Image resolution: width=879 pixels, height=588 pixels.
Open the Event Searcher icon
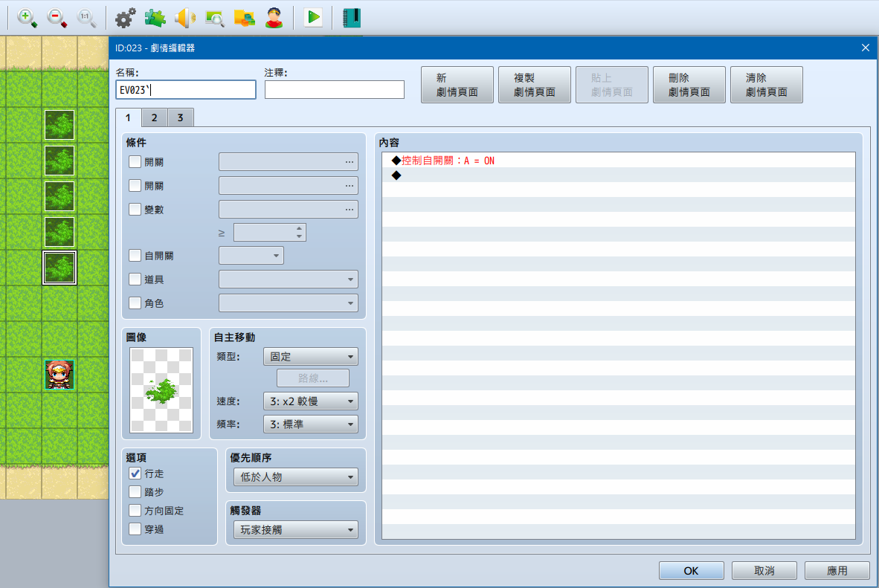(x=214, y=18)
